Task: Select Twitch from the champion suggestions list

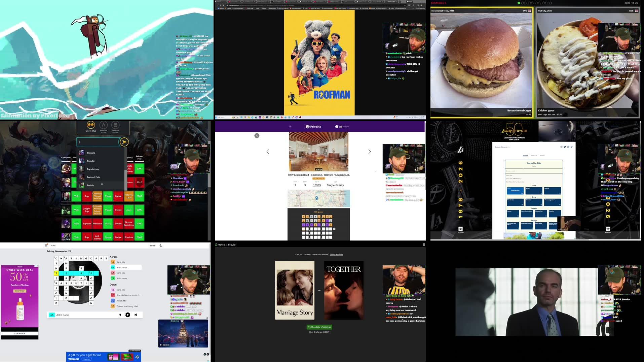Action: tap(90, 185)
